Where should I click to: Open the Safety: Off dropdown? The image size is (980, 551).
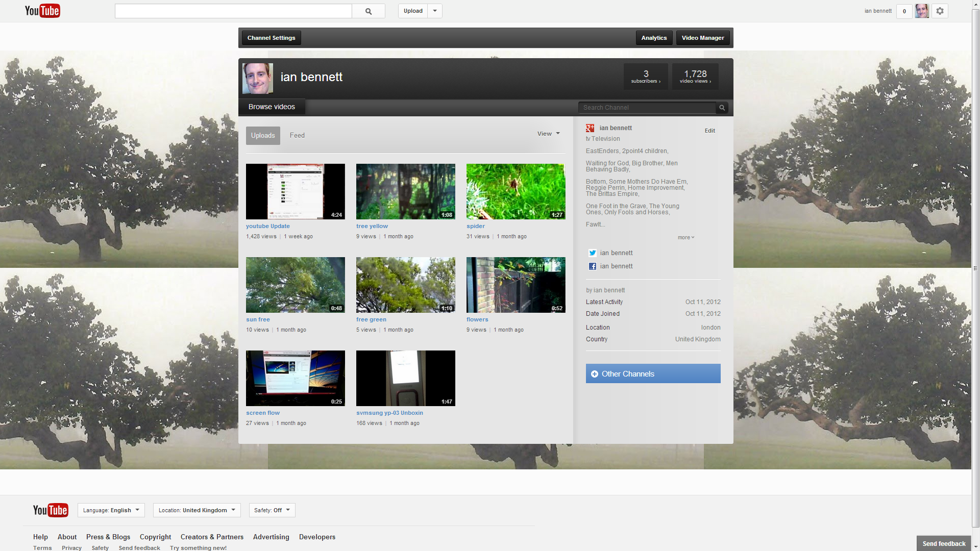coord(272,510)
